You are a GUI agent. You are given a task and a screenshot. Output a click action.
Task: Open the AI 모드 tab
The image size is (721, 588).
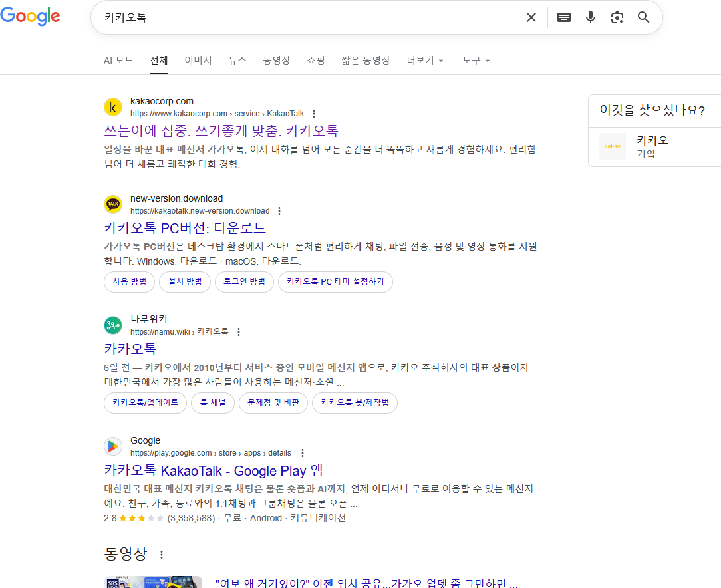(x=118, y=61)
